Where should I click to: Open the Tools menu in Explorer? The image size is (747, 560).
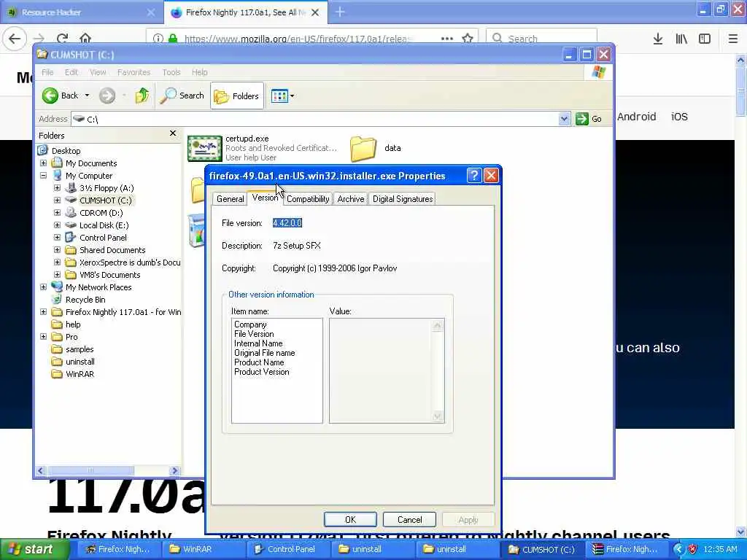(x=171, y=72)
